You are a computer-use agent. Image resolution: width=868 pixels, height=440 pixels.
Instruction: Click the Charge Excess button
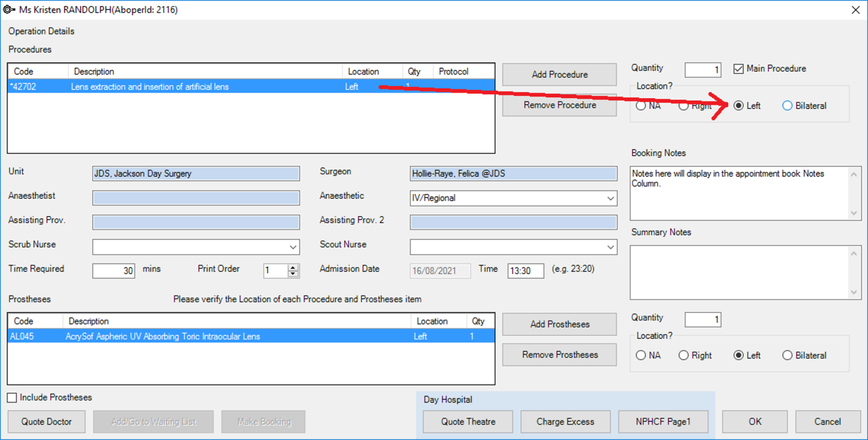(566, 422)
